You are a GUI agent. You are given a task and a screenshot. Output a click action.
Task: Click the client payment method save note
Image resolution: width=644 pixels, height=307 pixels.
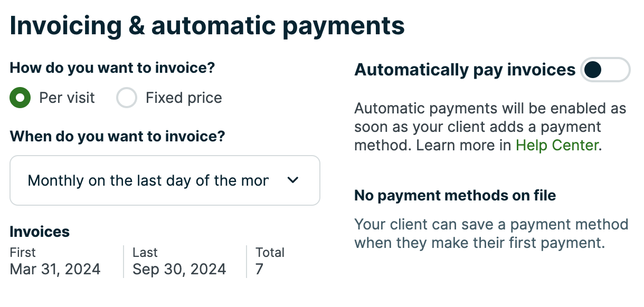[x=491, y=233]
